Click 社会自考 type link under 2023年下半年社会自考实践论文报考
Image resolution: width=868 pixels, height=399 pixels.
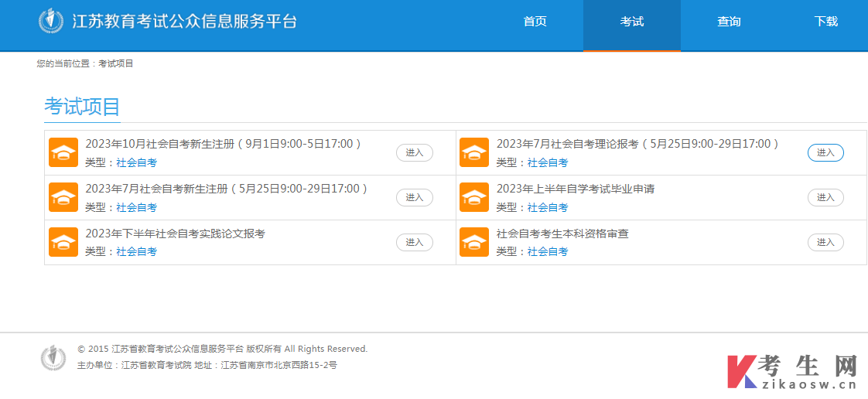tap(137, 252)
